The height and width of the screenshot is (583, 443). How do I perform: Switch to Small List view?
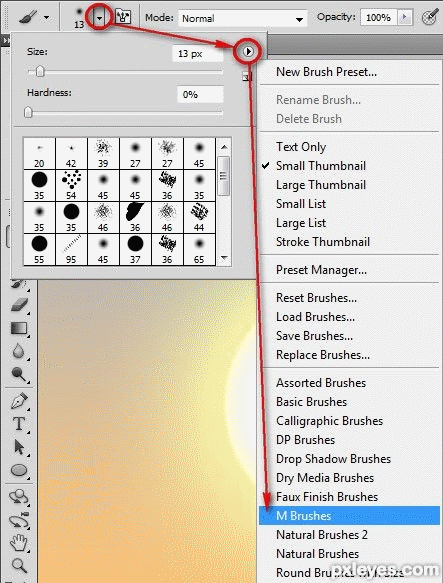tap(301, 204)
